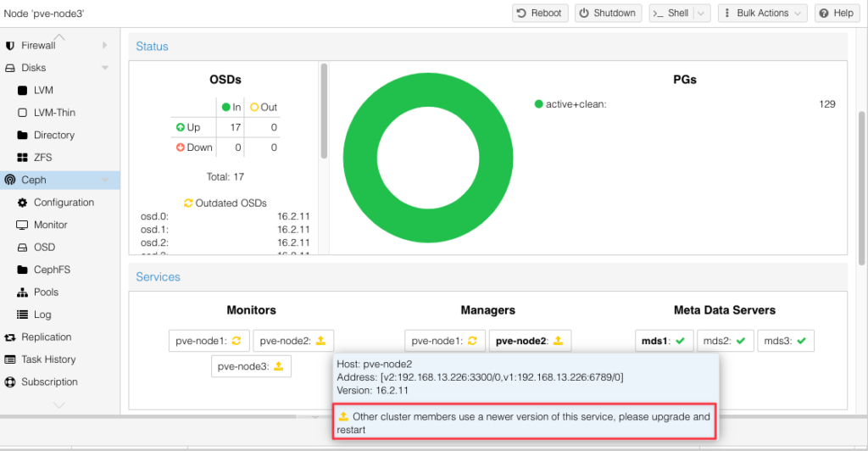868x451 pixels.
Task: Click the 'Services' panel heading
Action: point(159,277)
